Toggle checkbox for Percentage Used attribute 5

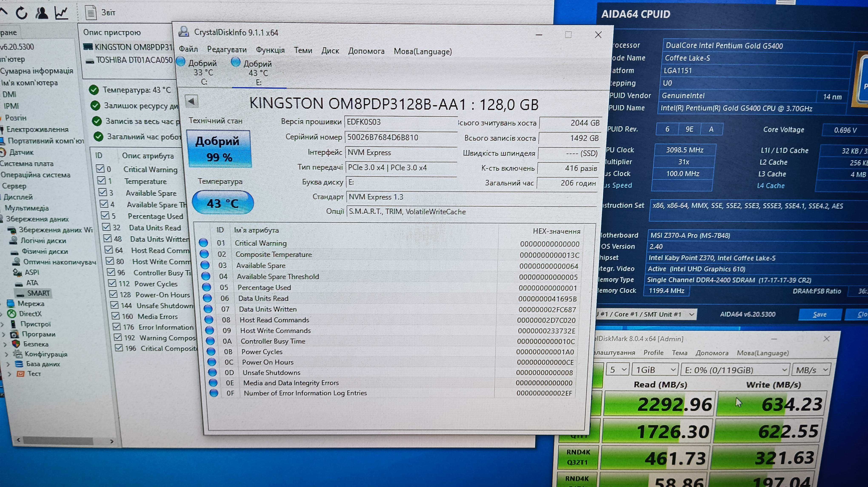tap(105, 215)
